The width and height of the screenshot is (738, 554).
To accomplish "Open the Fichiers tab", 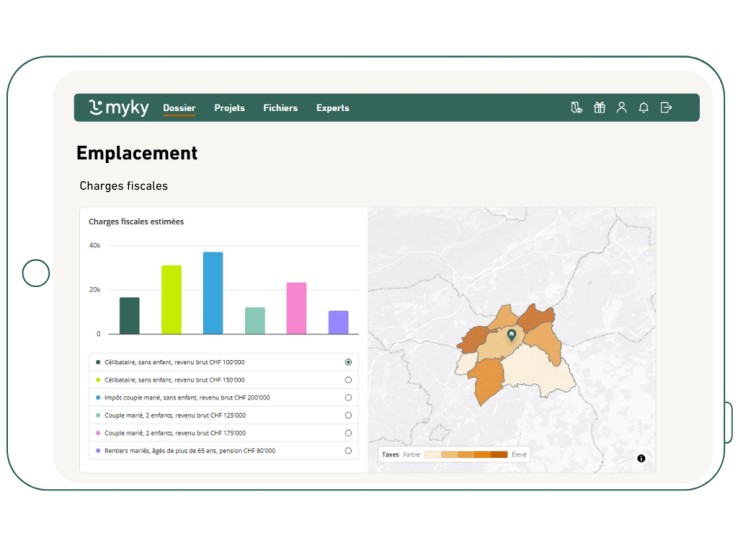I will [280, 108].
